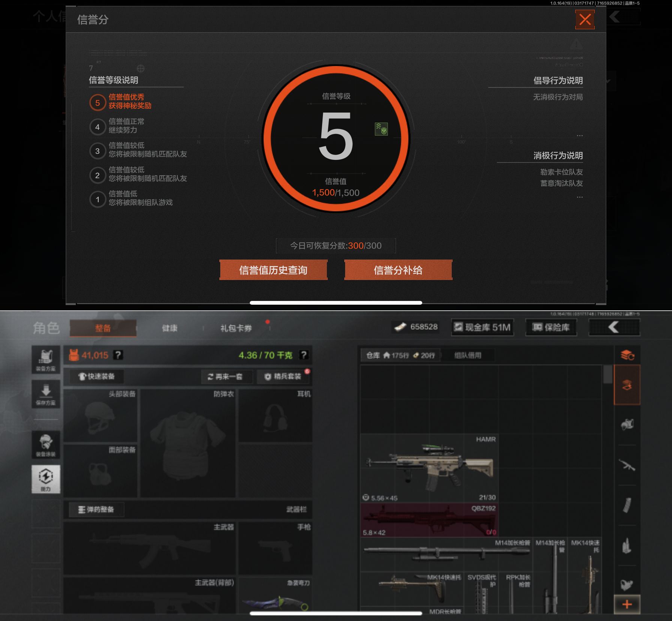
Task: Open the 现金库 51M cash vault
Action: [482, 328]
